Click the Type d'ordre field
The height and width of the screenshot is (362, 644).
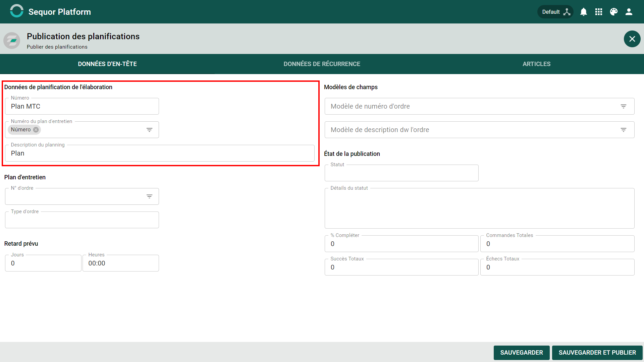pyautogui.click(x=82, y=220)
